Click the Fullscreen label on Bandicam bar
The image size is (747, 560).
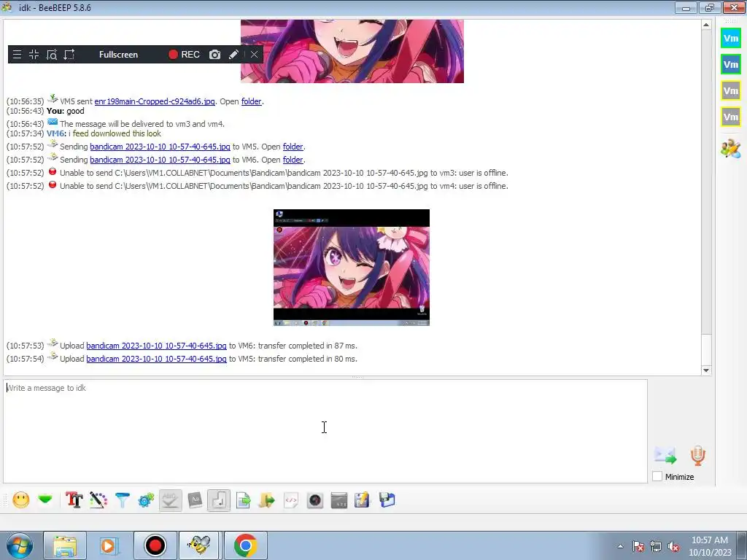pyautogui.click(x=119, y=55)
